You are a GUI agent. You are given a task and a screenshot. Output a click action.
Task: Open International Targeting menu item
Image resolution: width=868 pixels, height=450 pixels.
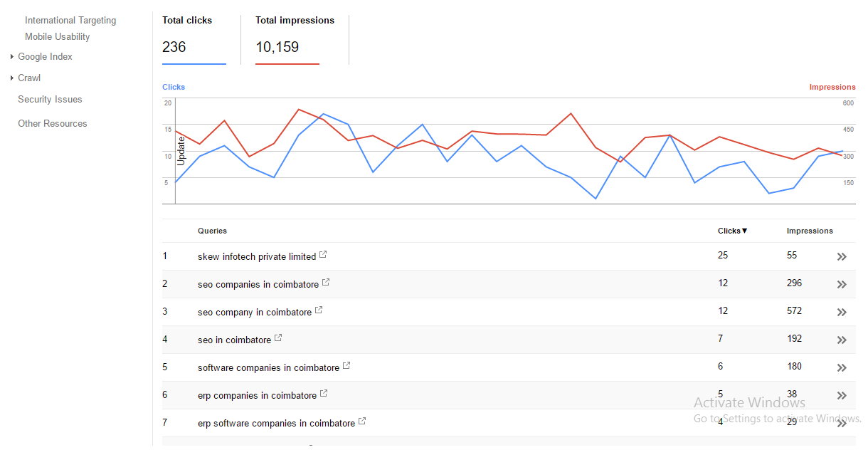[x=70, y=21]
